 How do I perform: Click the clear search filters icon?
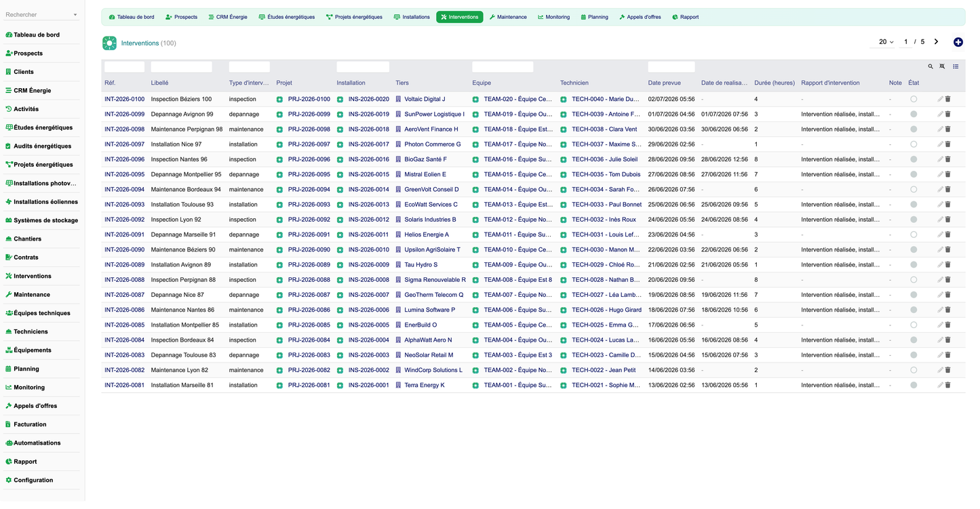942,66
